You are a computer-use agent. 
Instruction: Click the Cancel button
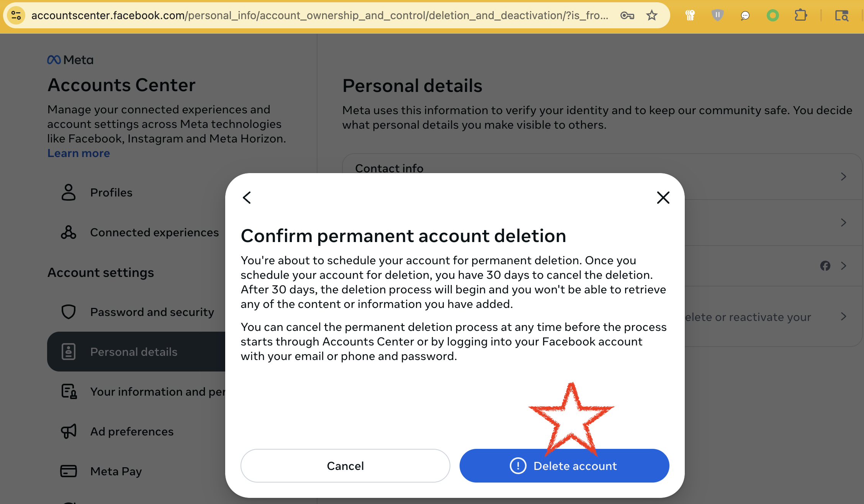(345, 466)
